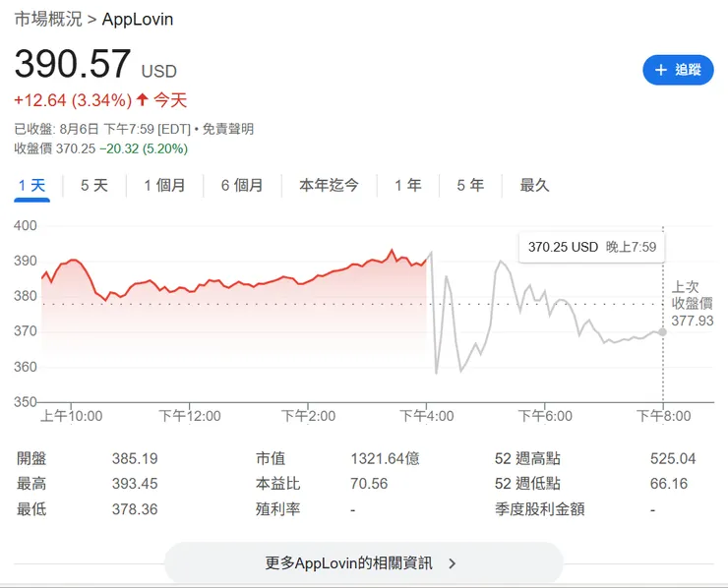Click the 下午4:00 axis label
The width and height of the screenshot is (728, 588).
tap(427, 416)
